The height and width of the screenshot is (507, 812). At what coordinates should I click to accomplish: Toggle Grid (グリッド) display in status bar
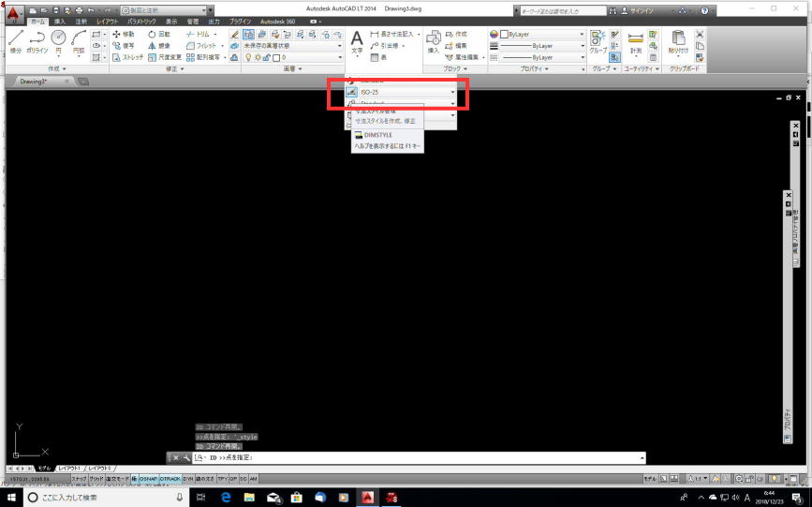96,479
